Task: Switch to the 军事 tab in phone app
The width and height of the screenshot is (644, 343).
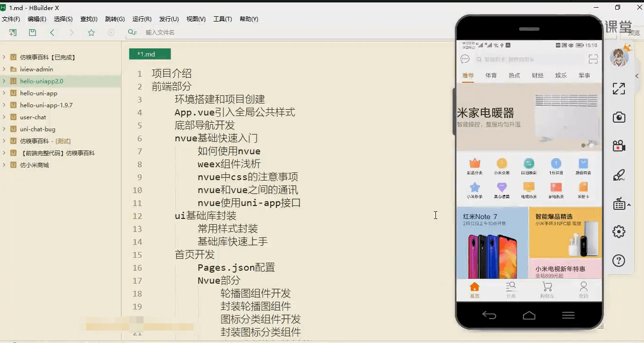Action: pos(584,76)
